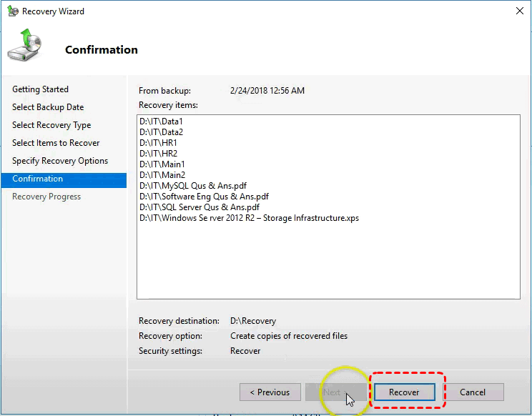Click the Windows Server 2012 R2 xps entry
This screenshot has height=416, width=532.
point(249,218)
